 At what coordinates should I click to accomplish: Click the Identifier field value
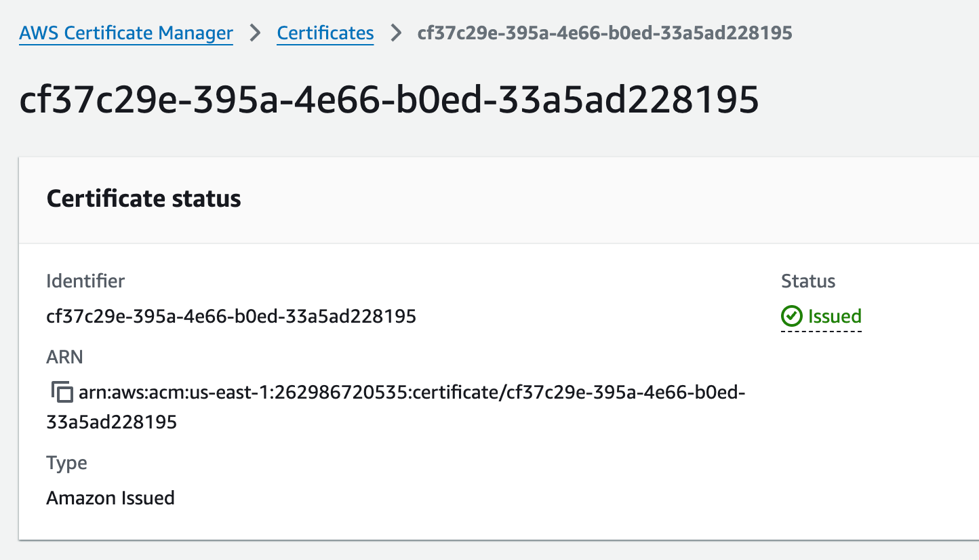(x=231, y=316)
